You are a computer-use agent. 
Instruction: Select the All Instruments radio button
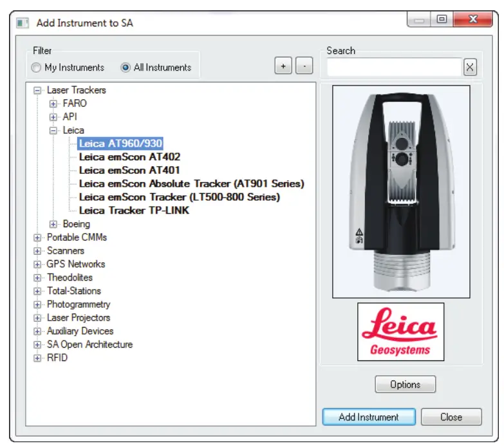click(x=126, y=68)
